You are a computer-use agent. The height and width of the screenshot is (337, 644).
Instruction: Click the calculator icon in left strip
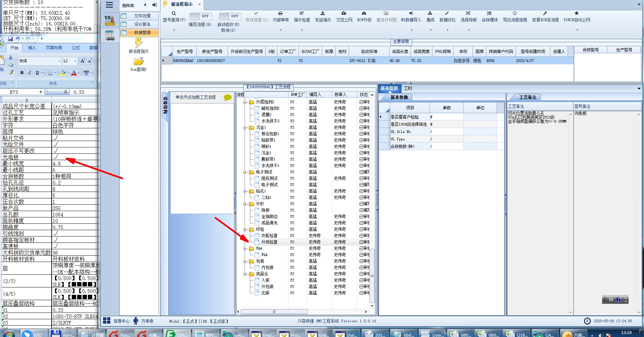[110, 36]
